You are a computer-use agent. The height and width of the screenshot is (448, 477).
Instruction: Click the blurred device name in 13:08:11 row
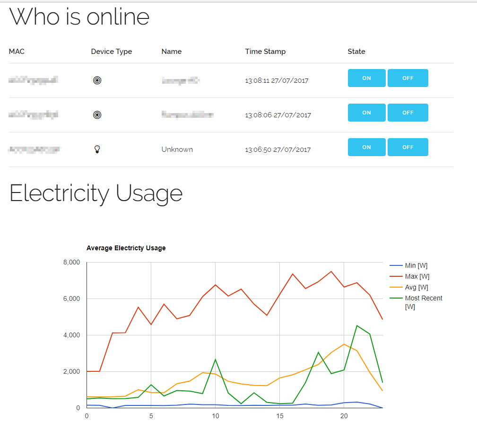181,80
